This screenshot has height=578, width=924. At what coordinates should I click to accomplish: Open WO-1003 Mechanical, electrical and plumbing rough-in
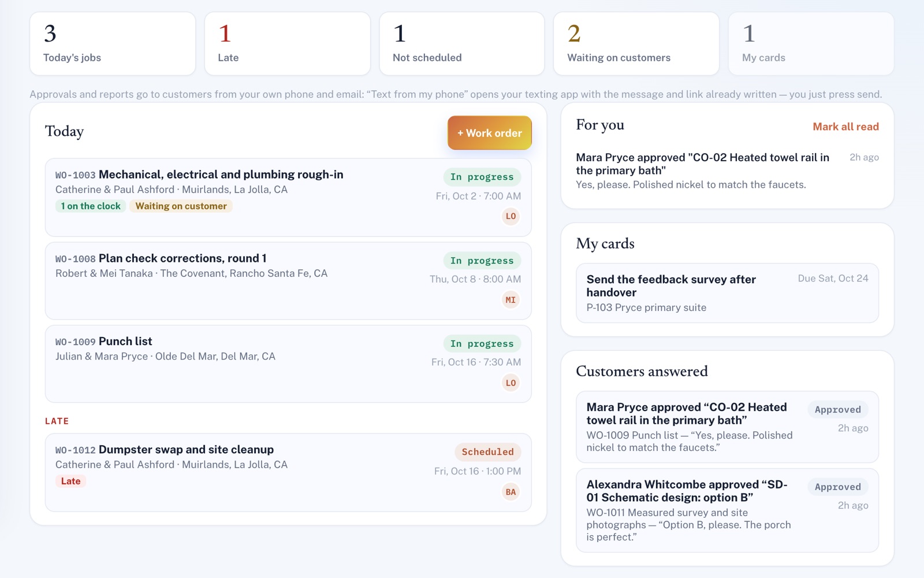click(288, 198)
